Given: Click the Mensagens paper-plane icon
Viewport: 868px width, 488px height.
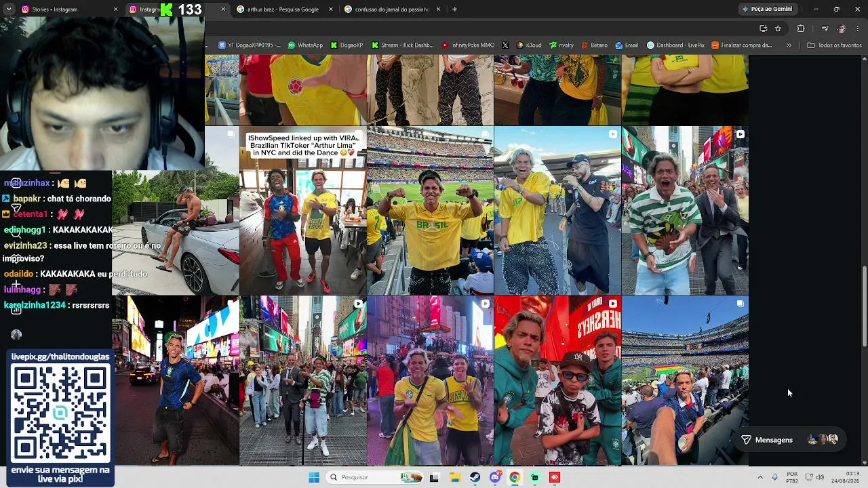Looking at the screenshot, I should [746, 440].
